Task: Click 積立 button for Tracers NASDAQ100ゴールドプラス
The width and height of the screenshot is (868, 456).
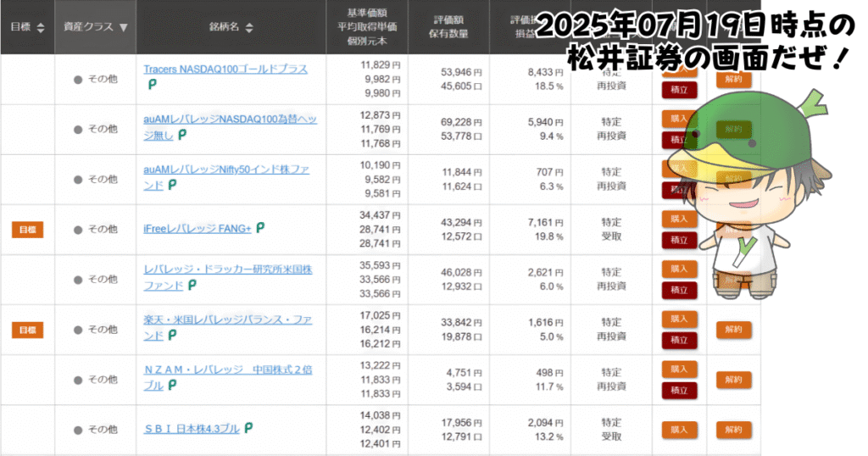Action: click(679, 90)
